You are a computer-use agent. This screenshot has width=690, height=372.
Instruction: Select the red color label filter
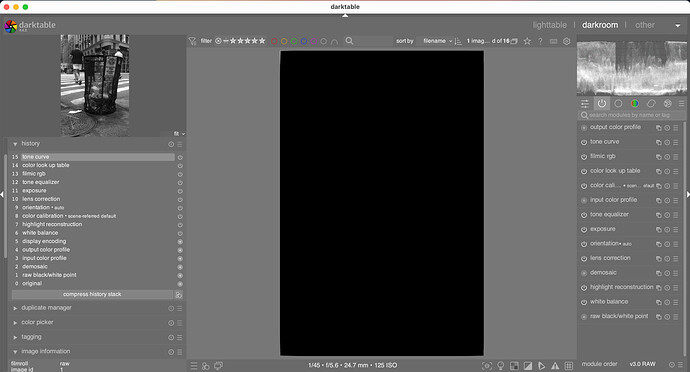point(274,41)
